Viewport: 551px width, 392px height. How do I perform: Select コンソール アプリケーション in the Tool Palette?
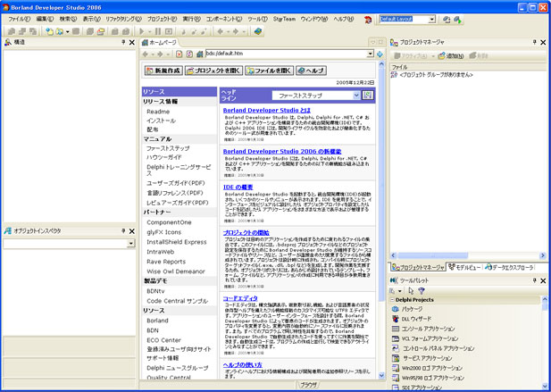(423, 329)
